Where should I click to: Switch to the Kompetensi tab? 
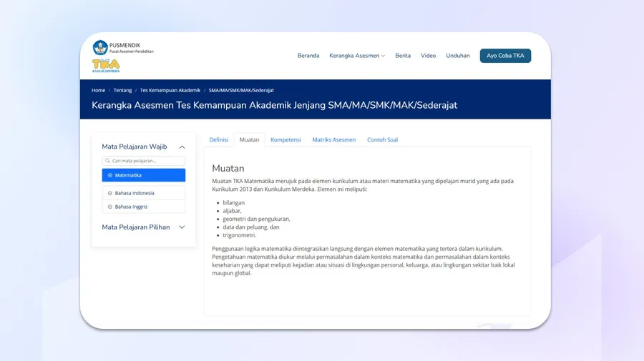(286, 140)
